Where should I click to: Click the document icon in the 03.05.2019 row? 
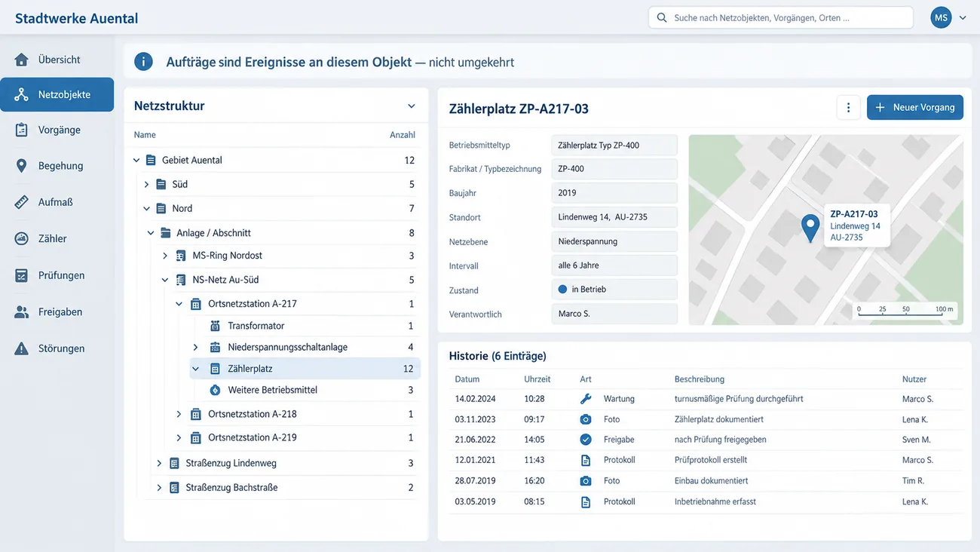586,501
